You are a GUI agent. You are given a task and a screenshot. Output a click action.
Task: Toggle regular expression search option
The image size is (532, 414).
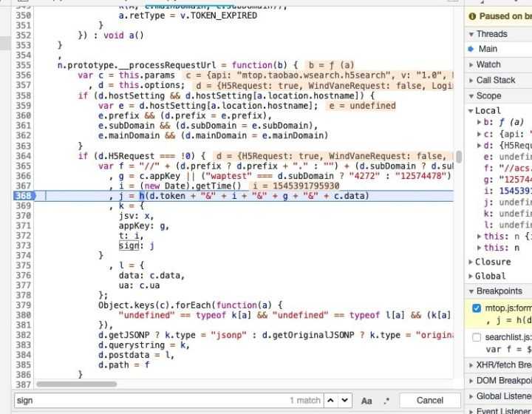click(x=386, y=401)
